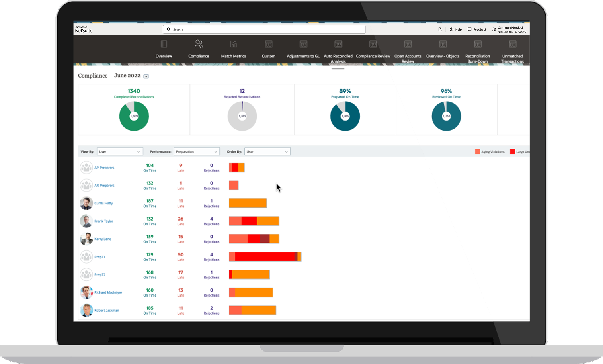The width and height of the screenshot is (603, 364).
Task: Click the document icon beside Help
Action: 440,29
